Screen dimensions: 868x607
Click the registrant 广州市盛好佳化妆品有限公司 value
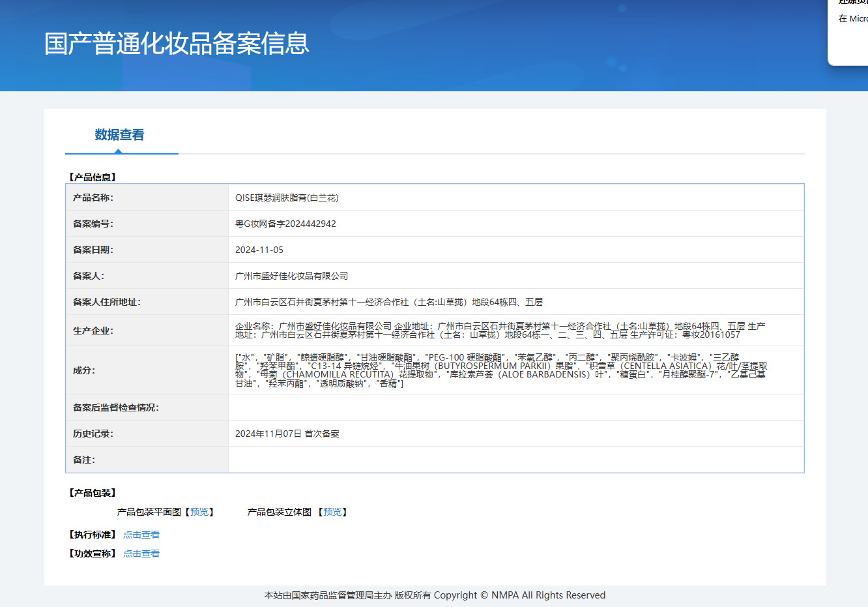291,276
